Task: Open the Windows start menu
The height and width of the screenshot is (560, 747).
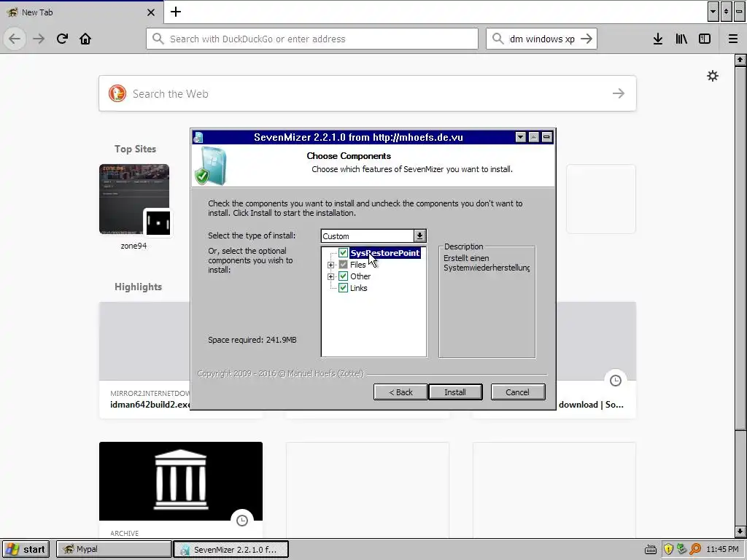Action: click(x=27, y=549)
